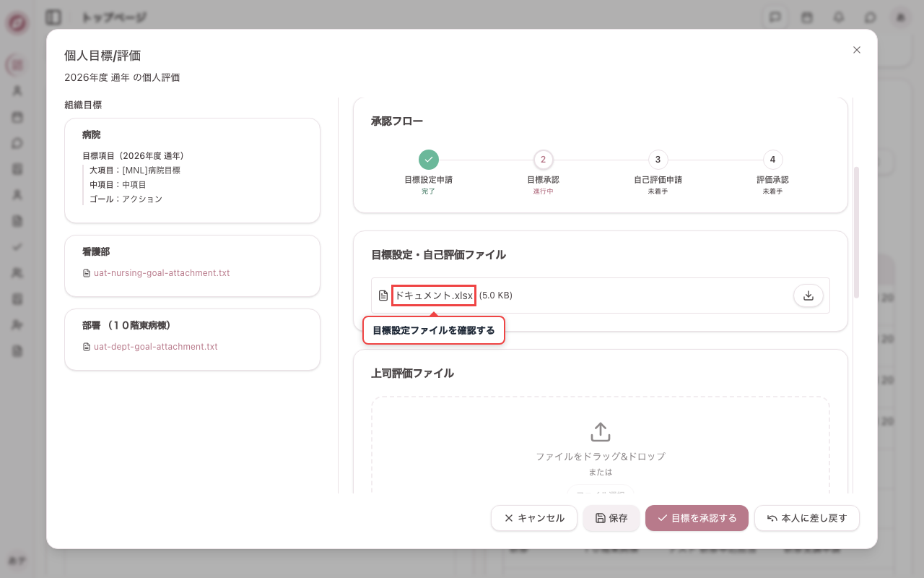The image size is (924, 578).
Task: Open the user avatar in top header
Action: (x=901, y=17)
